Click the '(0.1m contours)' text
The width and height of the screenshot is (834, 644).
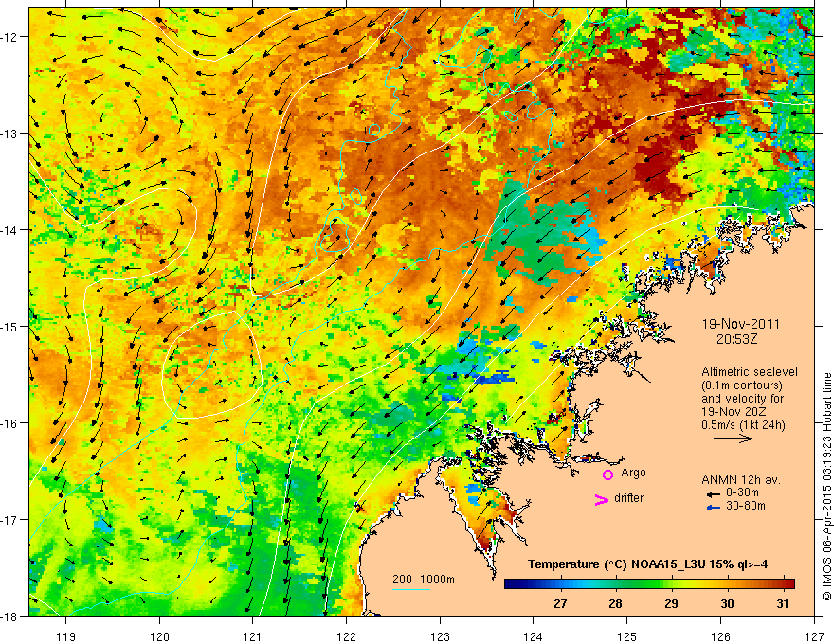pyautogui.click(x=742, y=385)
